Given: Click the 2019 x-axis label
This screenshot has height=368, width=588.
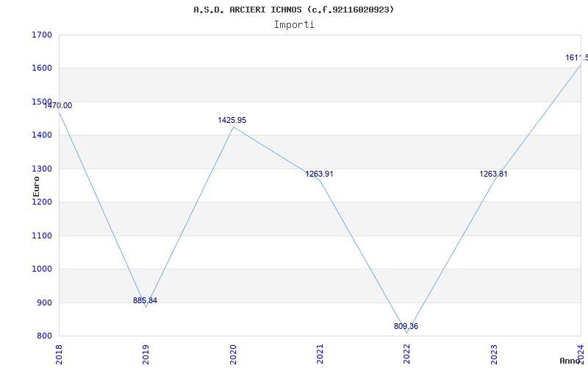Looking at the screenshot, I should point(146,354).
